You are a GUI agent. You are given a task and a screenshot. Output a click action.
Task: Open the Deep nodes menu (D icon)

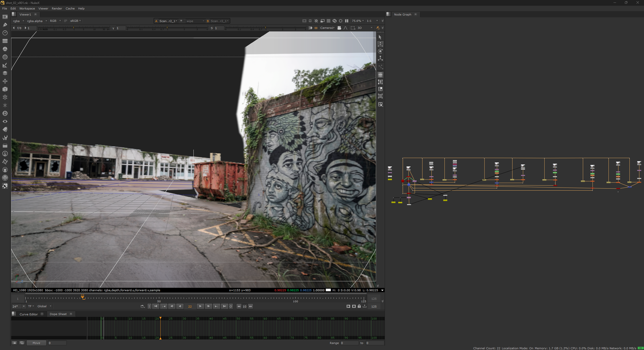(x=5, y=113)
